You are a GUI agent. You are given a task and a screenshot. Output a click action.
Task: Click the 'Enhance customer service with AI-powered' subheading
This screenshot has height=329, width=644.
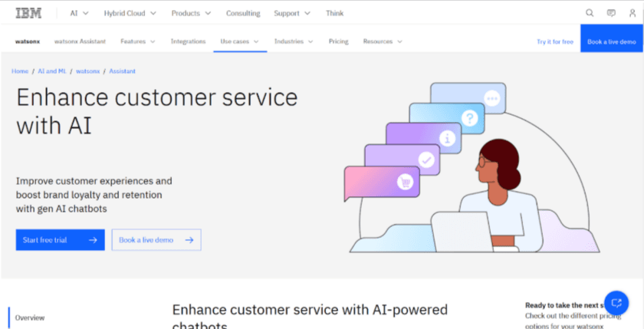click(x=310, y=310)
